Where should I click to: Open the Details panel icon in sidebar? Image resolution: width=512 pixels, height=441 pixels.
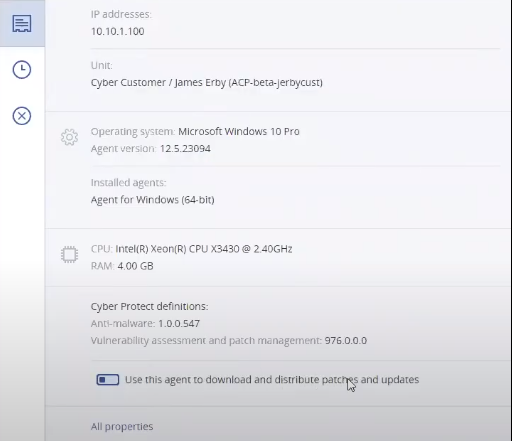point(22,23)
